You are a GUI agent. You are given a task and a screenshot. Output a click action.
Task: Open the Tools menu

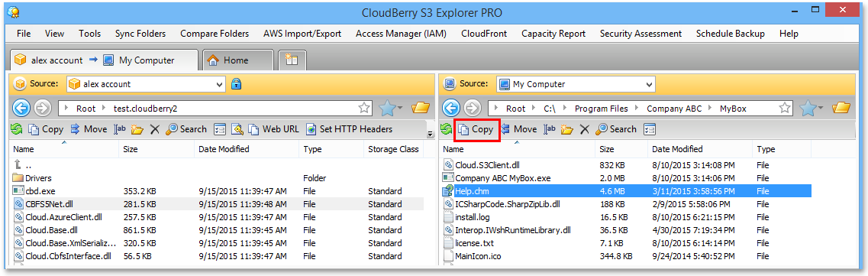coord(89,34)
